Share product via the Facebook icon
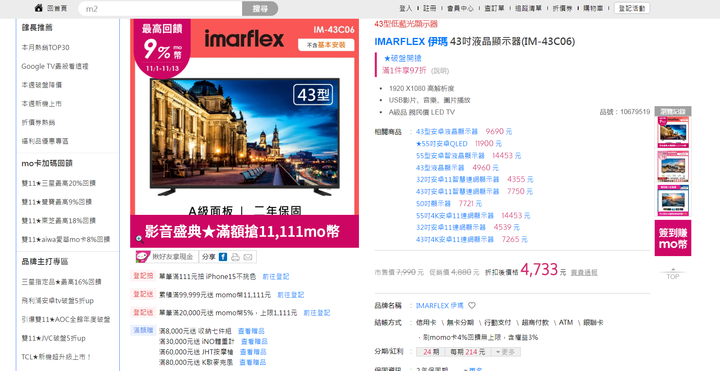720x371 pixels. pos(223,257)
